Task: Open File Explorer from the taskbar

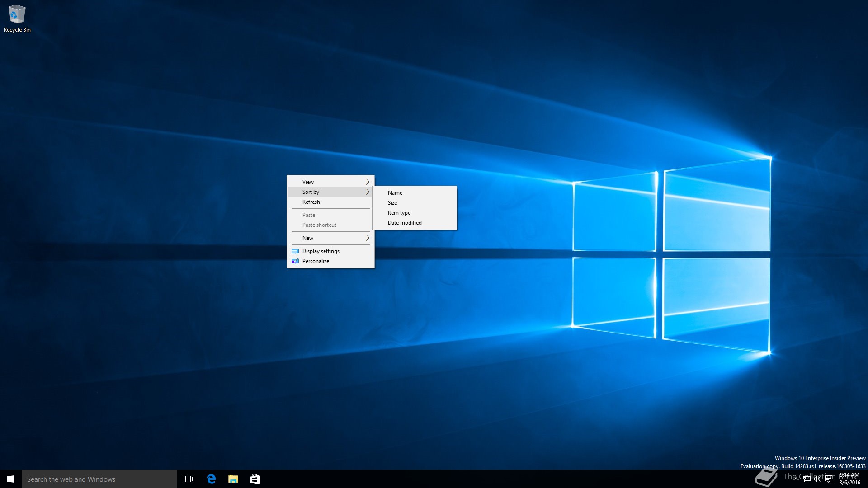Action: pyautogui.click(x=233, y=479)
